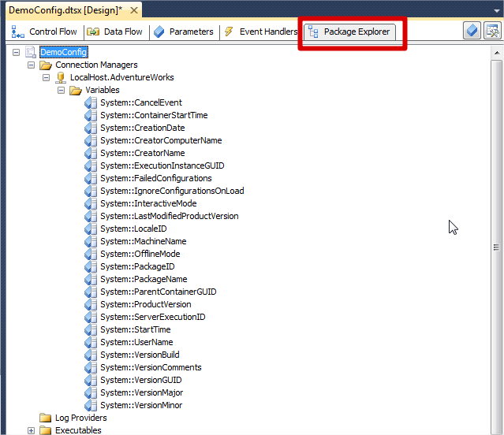Go to the Event Handlers tab
Screen dimensions: 504x435
(x=261, y=32)
